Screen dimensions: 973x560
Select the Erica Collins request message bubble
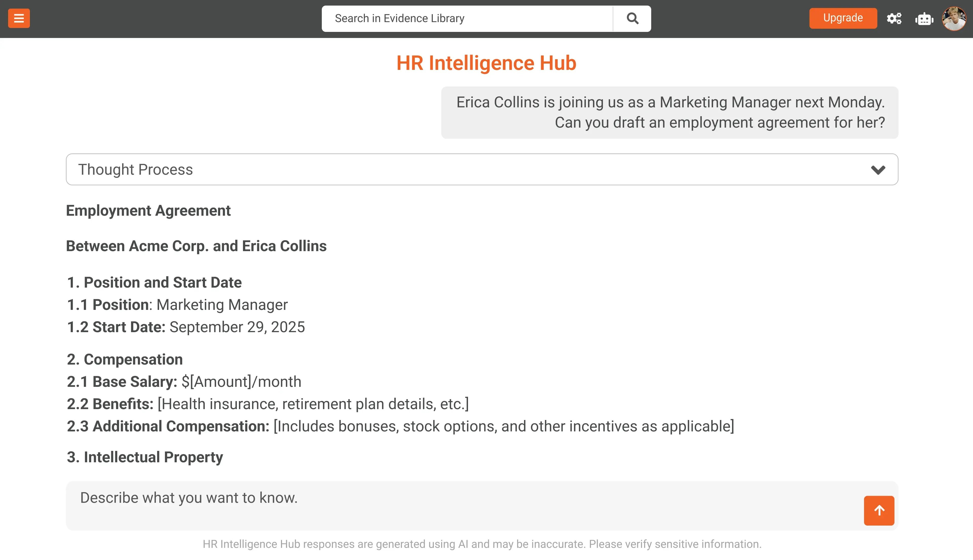tap(669, 112)
